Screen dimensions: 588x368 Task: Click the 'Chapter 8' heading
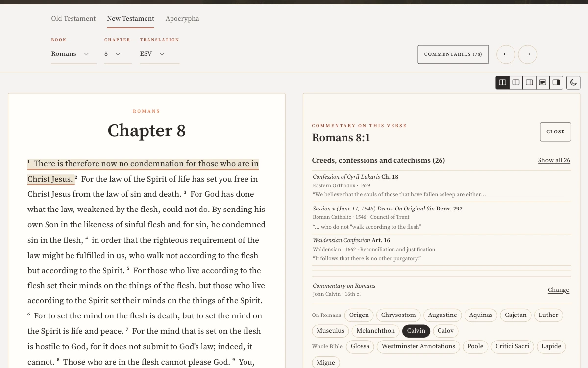click(x=147, y=131)
